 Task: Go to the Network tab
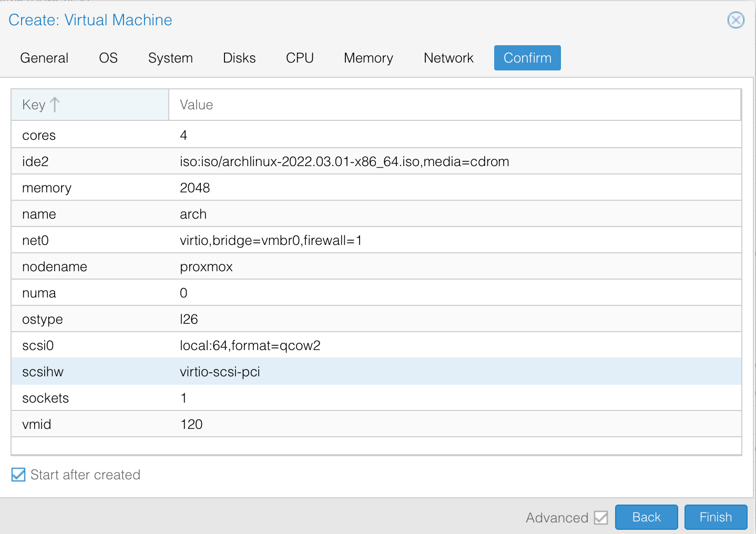[448, 58]
